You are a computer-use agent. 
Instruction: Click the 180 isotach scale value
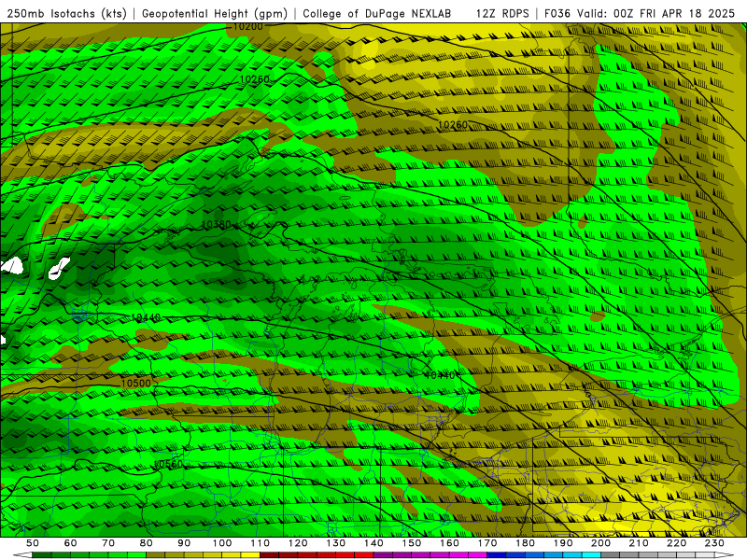(525, 543)
